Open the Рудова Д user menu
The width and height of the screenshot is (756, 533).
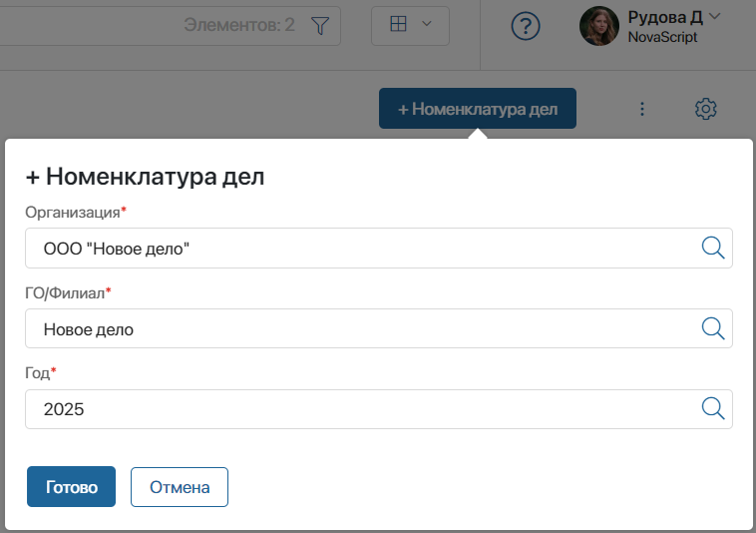(x=665, y=17)
